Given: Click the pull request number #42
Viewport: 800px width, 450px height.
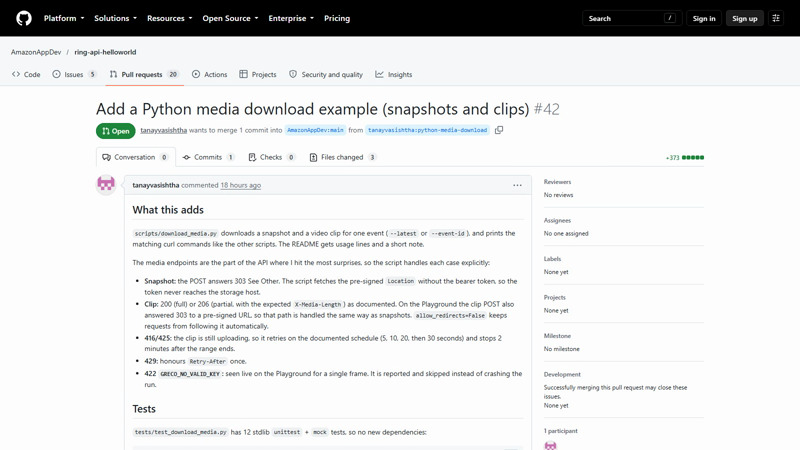Looking at the screenshot, I should (546, 109).
